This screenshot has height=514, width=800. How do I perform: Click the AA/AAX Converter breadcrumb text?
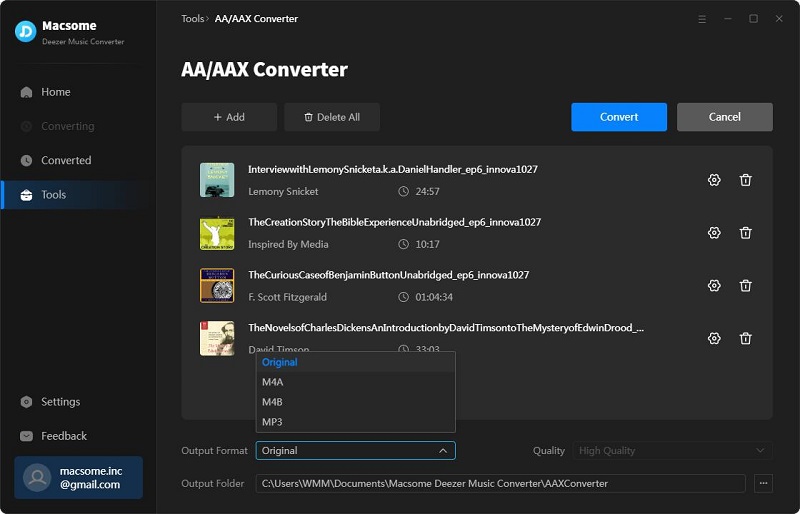pyautogui.click(x=256, y=19)
